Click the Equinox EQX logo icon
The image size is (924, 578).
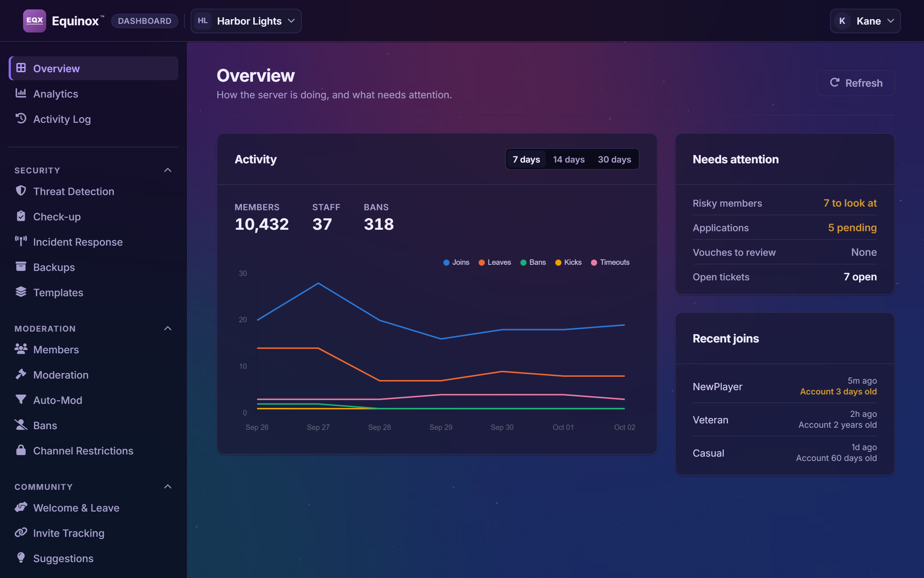(34, 21)
